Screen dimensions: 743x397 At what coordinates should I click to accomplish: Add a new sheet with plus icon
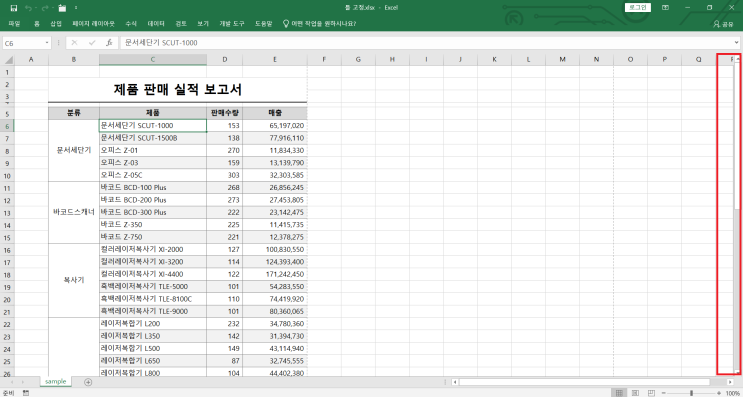click(88, 382)
